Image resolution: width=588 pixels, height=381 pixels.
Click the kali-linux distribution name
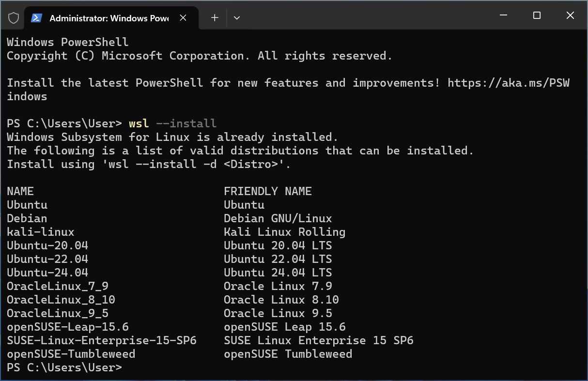coord(41,232)
